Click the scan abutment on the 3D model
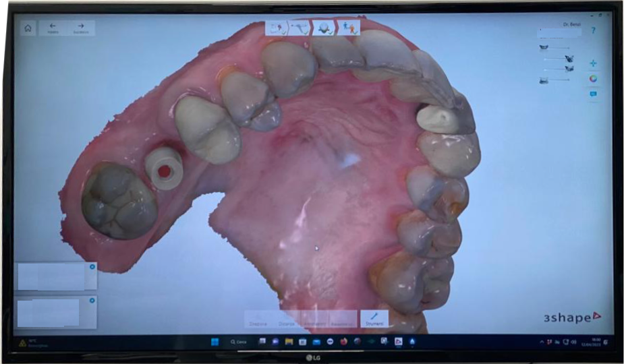Image resolution: width=624 pixels, height=364 pixels. (x=164, y=169)
